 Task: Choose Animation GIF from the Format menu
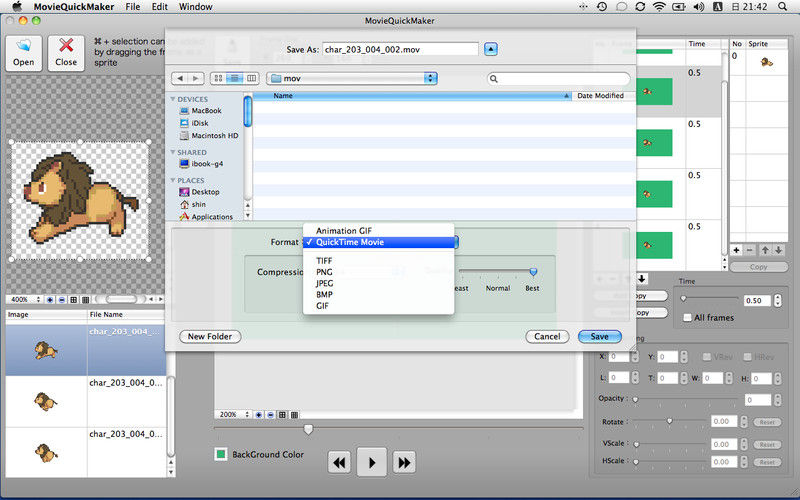pyautogui.click(x=378, y=231)
